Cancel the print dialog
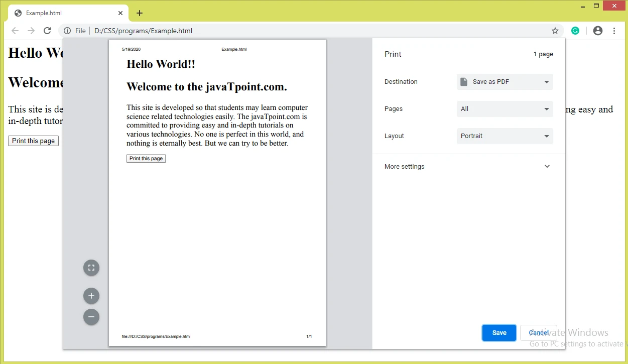Viewport: 628px width, 364px height. (538, 333)
